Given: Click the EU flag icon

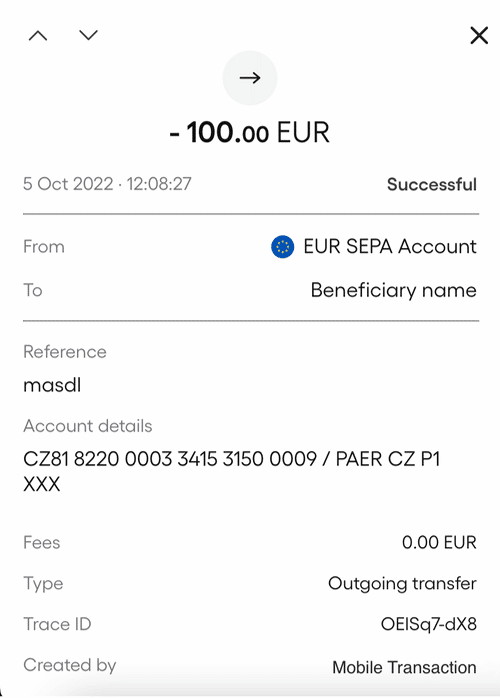Looking at the screenshot, I should coord(283,247).
